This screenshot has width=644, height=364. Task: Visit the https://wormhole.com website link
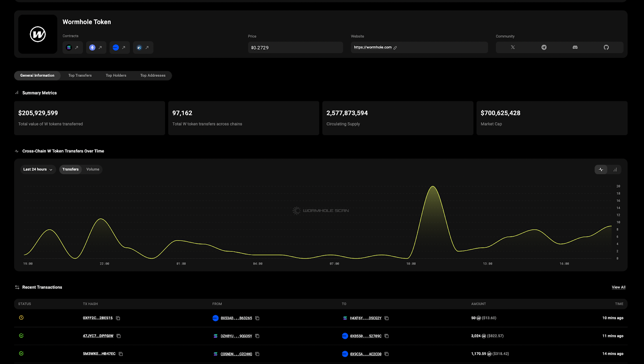375,47
